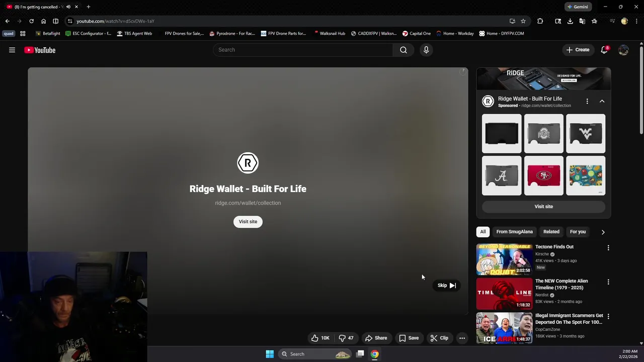
Task: Open Chrome downloads icon
Action: tap(570, 21)
